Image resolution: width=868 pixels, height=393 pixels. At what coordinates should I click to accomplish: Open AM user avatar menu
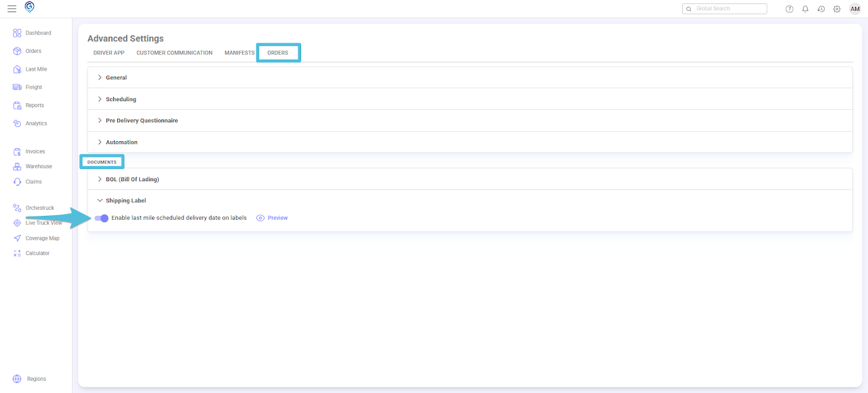pos(854,9)
